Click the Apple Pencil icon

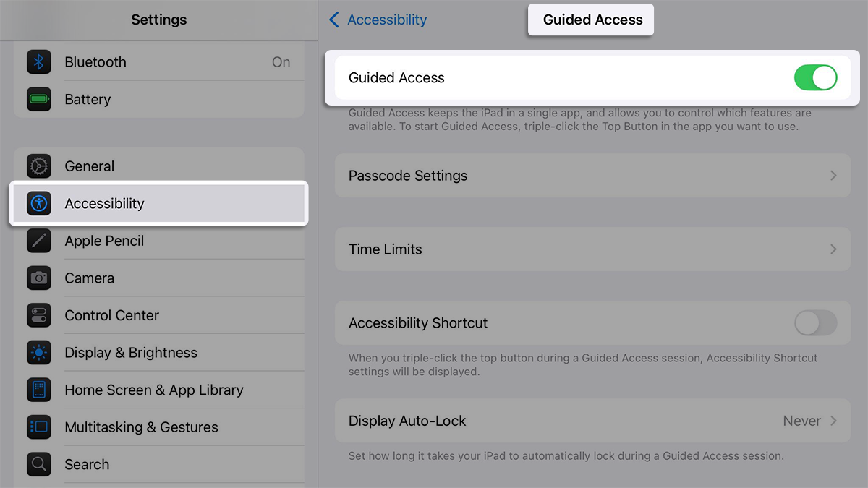pos(39,241)
